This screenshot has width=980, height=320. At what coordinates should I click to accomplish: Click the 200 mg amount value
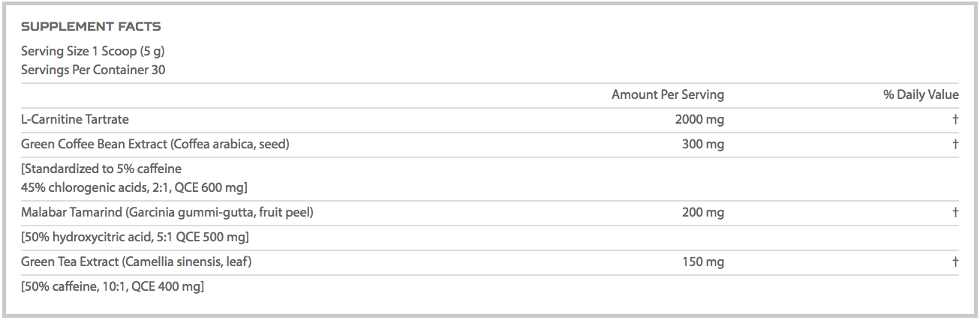pos(703,212)
